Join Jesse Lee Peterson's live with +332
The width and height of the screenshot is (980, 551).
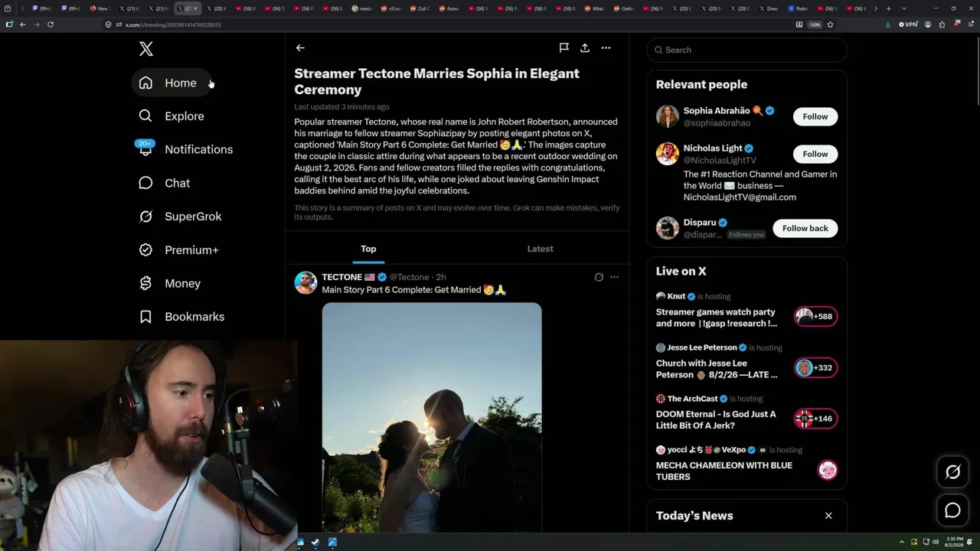tap(816, 368)
